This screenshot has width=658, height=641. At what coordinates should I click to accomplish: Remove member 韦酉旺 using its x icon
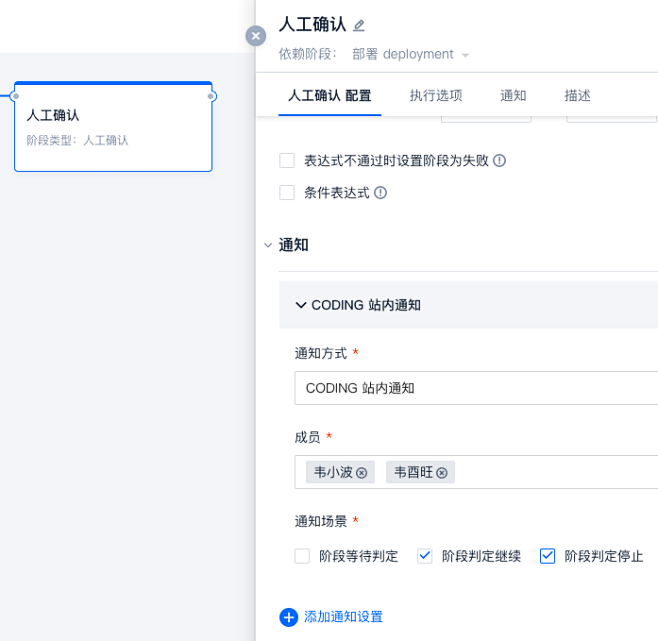click(442, 473)
